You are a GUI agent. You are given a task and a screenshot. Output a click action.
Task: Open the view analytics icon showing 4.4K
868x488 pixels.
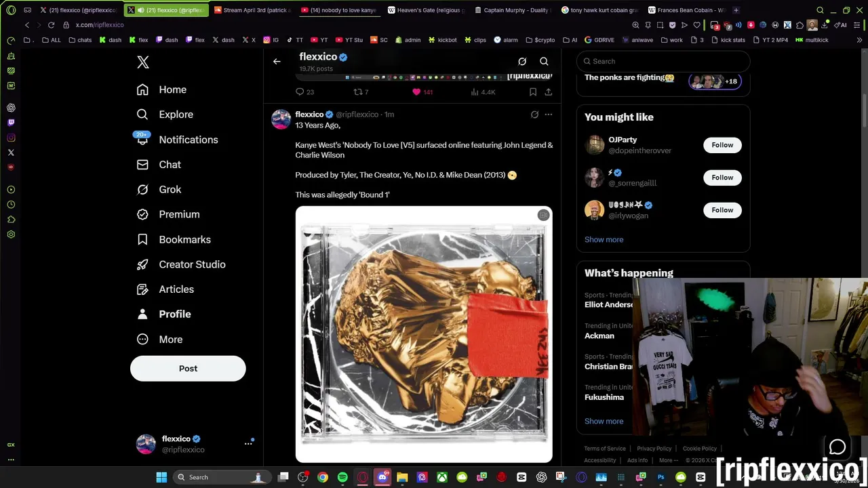point(475,92)
